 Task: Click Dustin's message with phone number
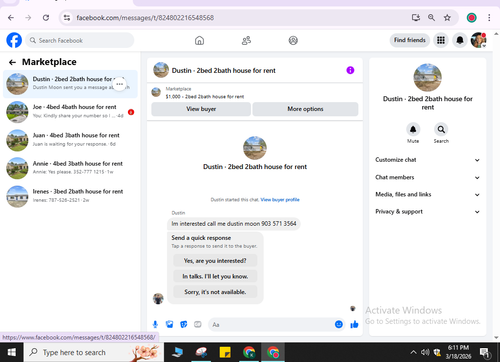pyautogui.click(x=234, y=224)
